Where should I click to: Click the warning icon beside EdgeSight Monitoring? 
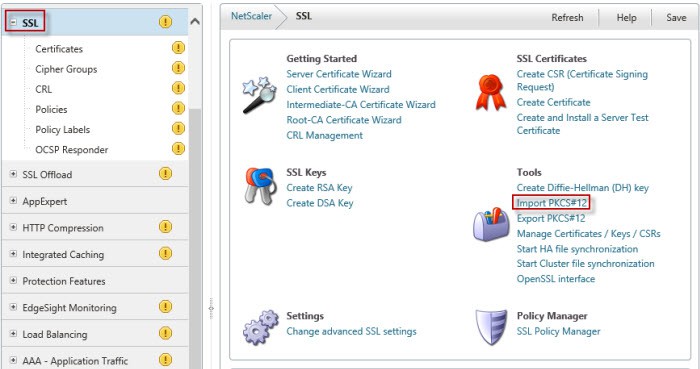(x=165, y=307)
